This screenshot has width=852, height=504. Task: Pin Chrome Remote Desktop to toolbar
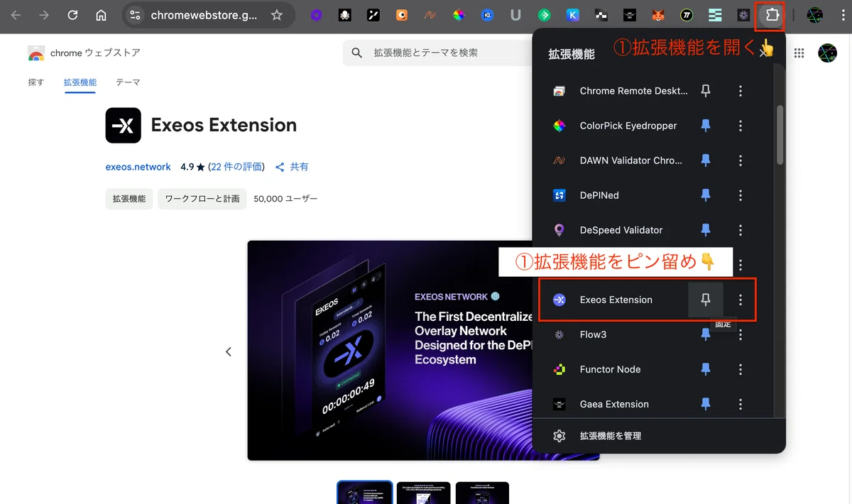[x=706, y=91]
